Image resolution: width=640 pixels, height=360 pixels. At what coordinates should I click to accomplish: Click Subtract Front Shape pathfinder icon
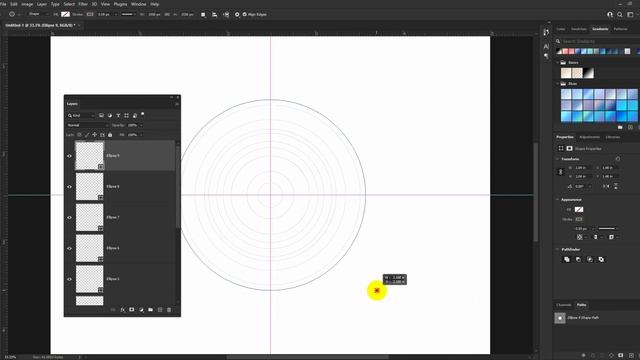coord(578,259)
